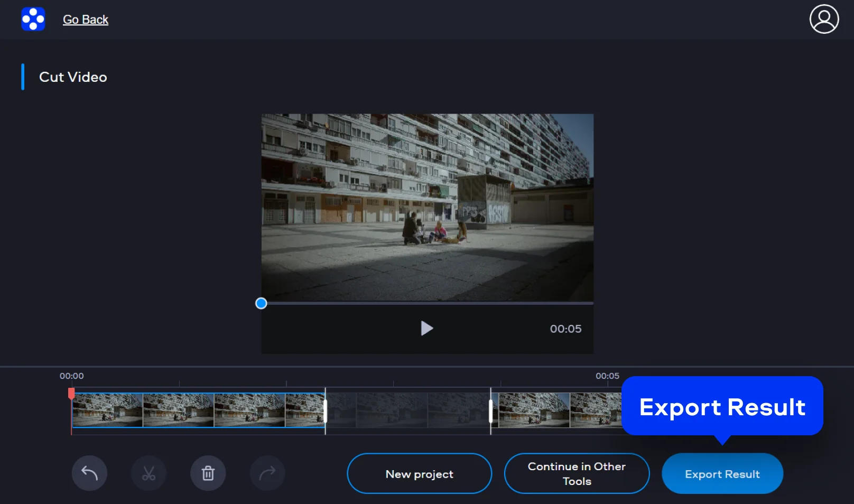Click the video preview image

[427, 207]
